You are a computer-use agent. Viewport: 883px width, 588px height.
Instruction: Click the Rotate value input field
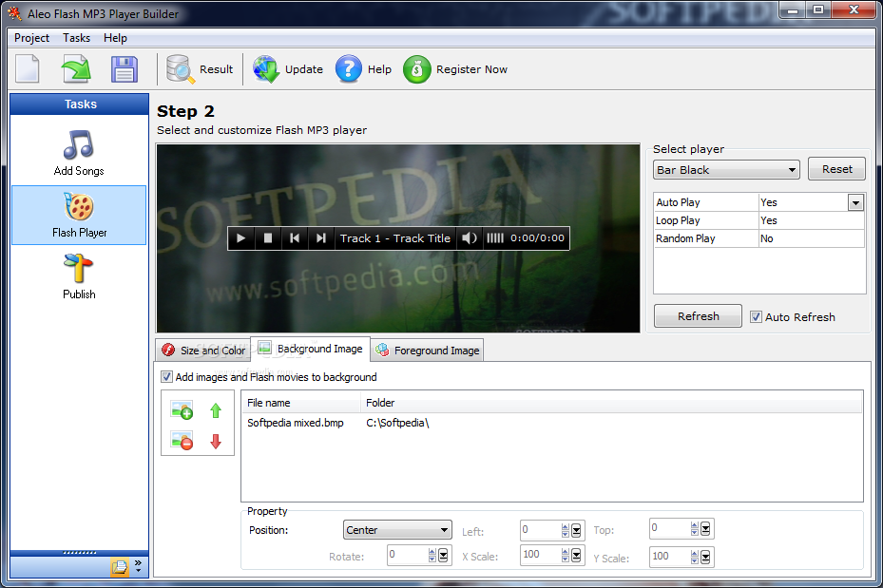(x=408, y=556)
